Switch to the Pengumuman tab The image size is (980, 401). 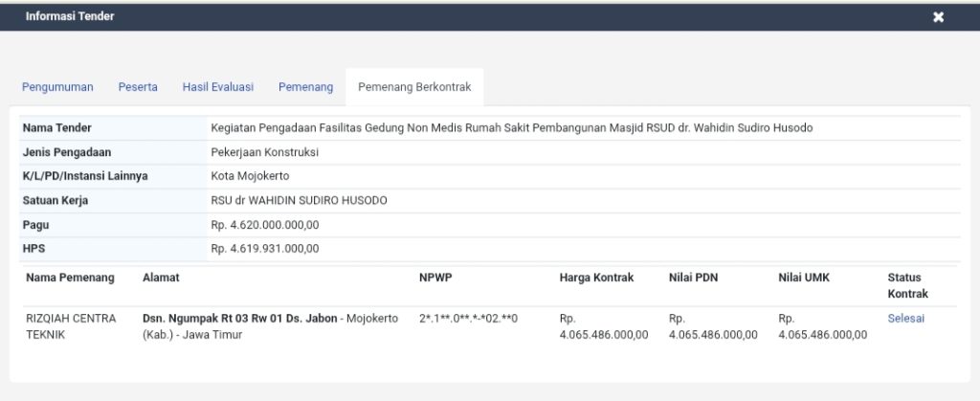[57, 87]
